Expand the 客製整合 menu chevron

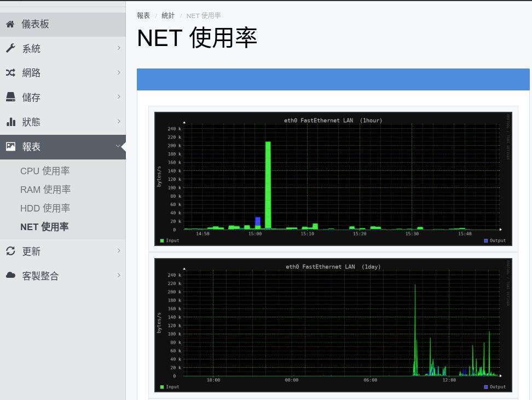(x=119, y=275)
